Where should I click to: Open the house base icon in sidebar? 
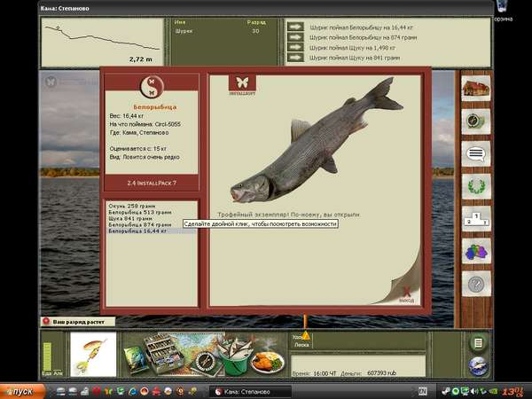(x=476, y=88)
